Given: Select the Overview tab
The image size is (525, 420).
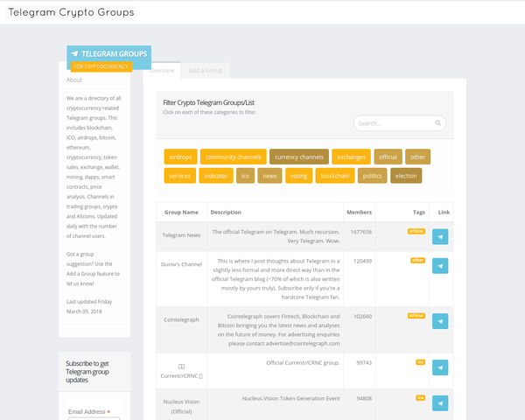Looking at the screenshot, I should point(163,70).
